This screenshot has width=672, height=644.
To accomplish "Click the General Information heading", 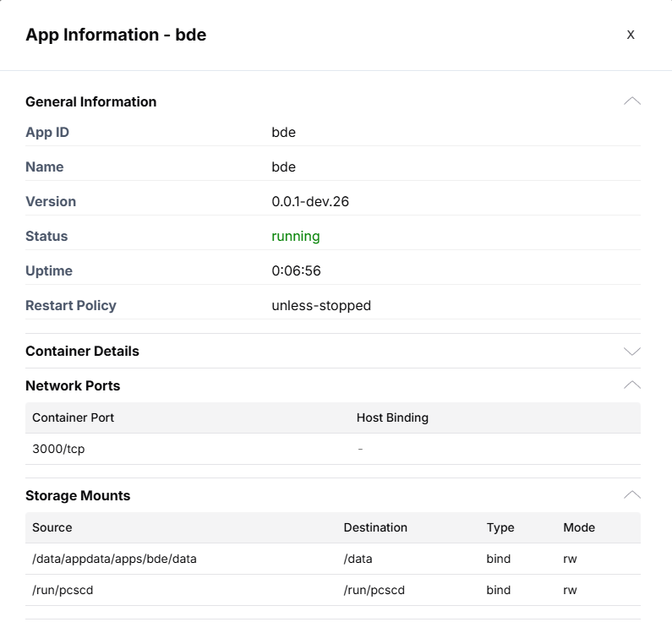I will click(x=90, y=102).
